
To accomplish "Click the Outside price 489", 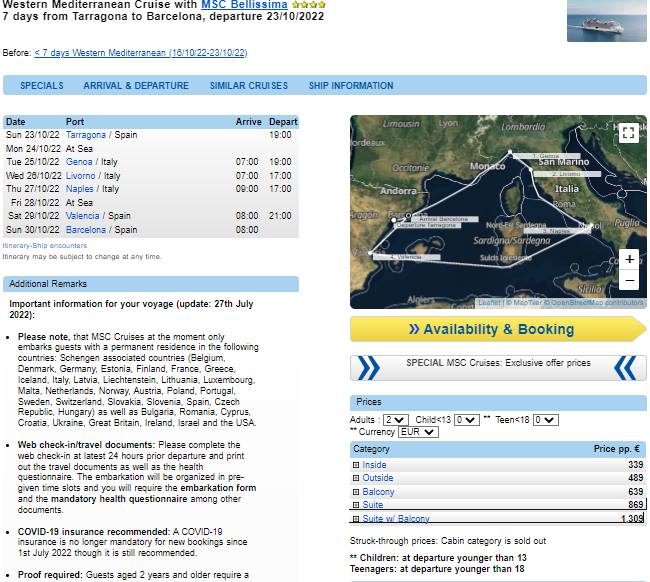I will click(635, 478).
